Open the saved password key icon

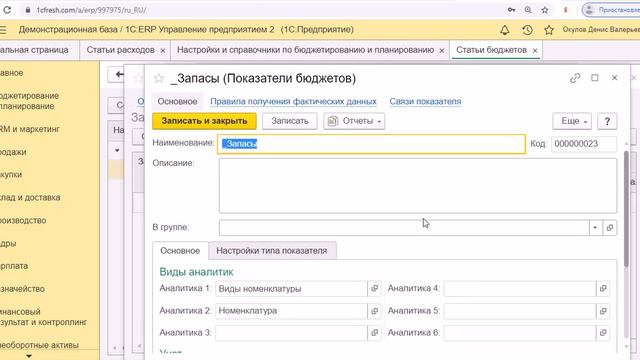[511, 10]
